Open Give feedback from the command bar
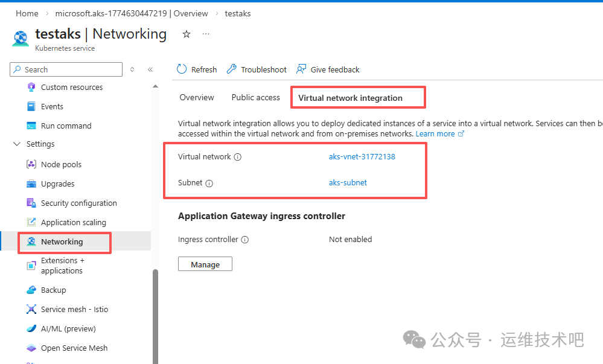The height and width of the screenshot is (364, 603). pyautogui.click(x=301, y=69)
